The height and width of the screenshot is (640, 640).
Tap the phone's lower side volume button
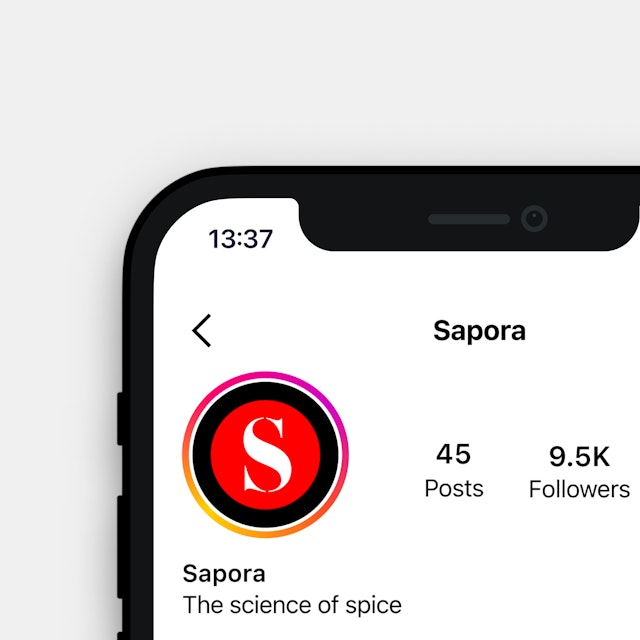click(x=120, y=547)
